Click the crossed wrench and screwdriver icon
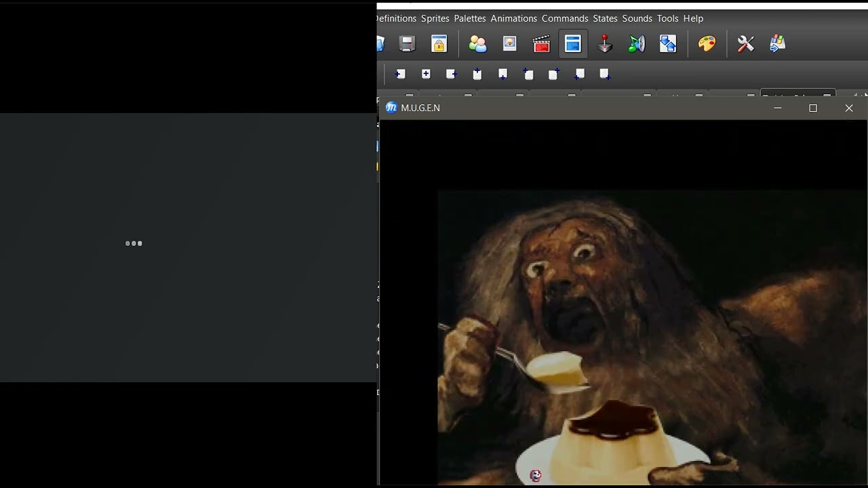The height and width of the screenshot is (488, 868). click(x=746, y=44)
